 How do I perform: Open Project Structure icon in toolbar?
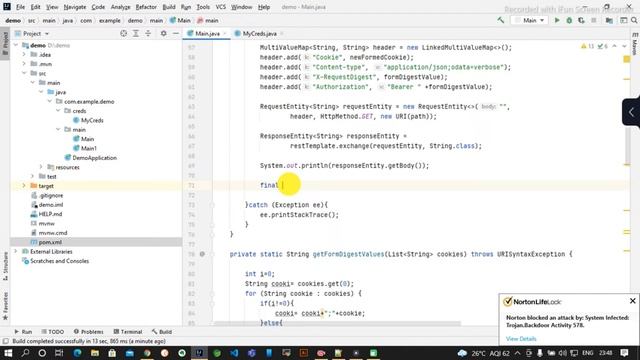[609, 20]
